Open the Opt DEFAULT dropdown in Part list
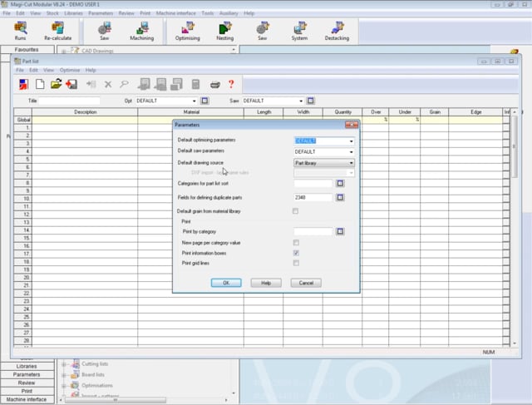 tap(194, 101)
